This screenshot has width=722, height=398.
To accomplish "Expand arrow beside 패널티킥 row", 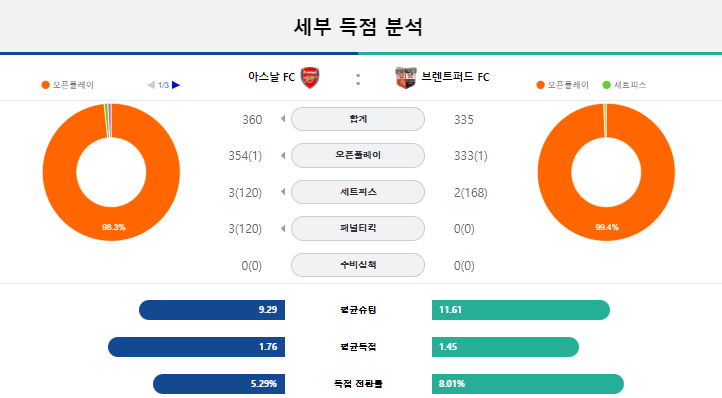I will point(283,228).
